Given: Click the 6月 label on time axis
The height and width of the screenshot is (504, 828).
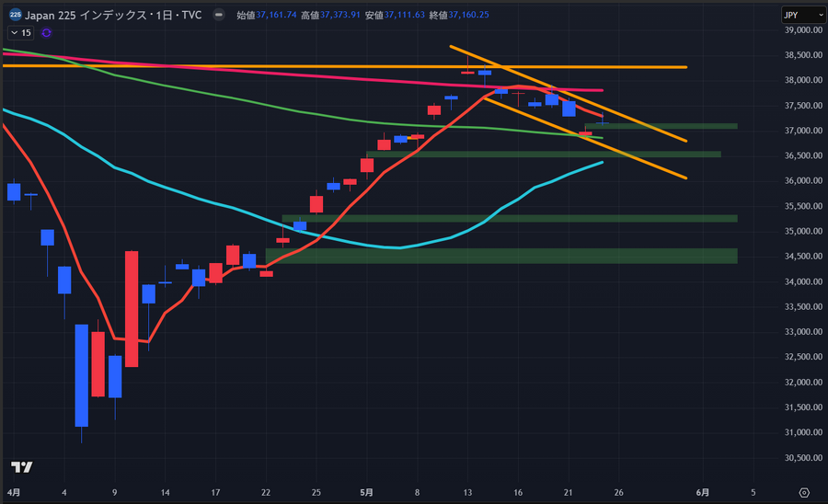Looking at the screenshot, I should click(703, 492).
